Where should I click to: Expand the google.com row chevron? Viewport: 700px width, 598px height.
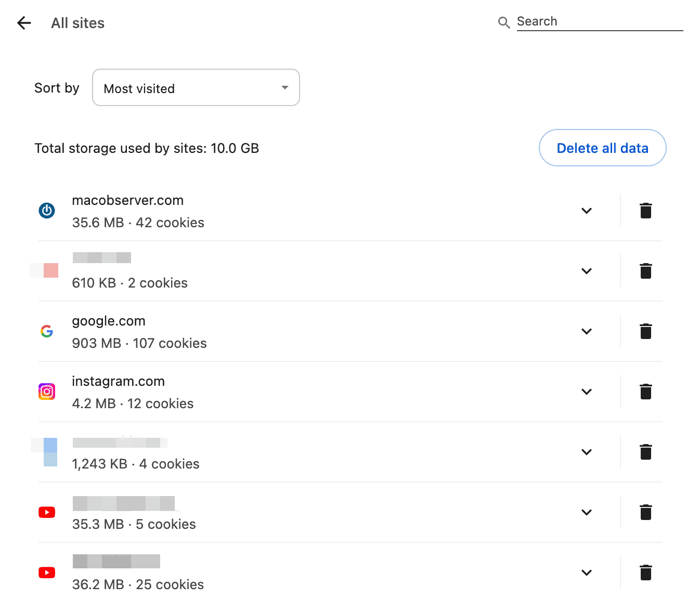586,331
